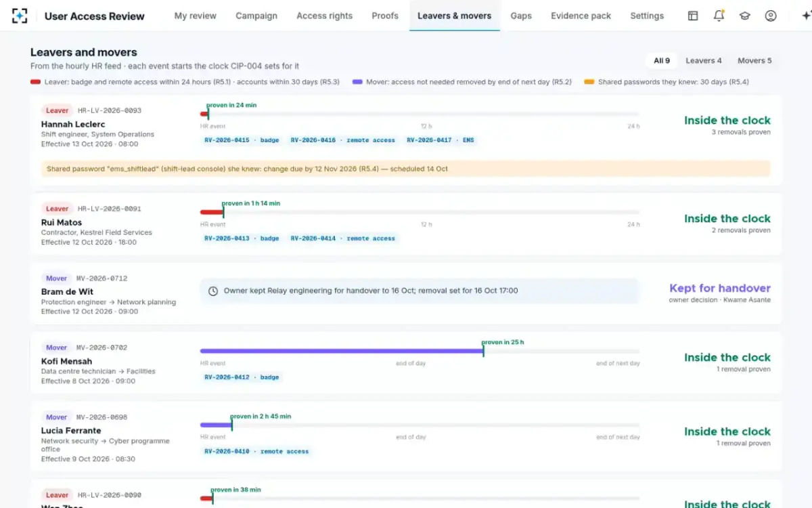Open proof RV-2026-0416 remote access
The height and width of the screenshot is (508, 812).
[x=343, y=140]
